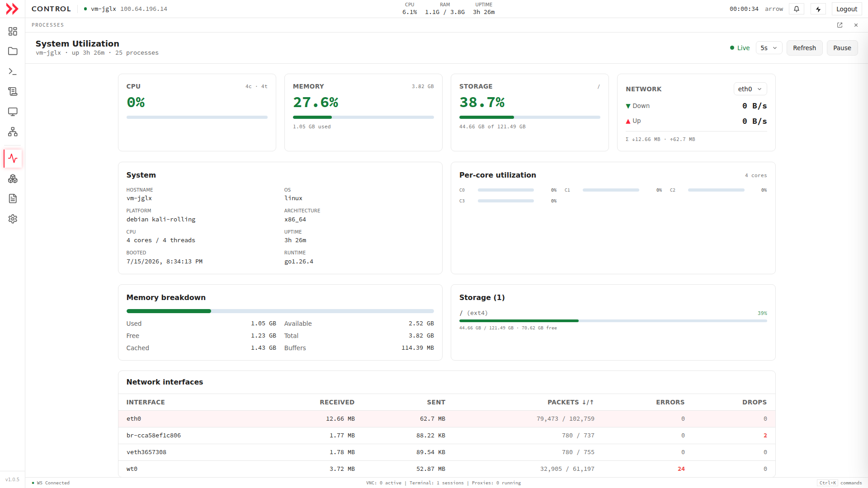The height and width of the screenshot is (488, 868).
Task: Open the notifications bell icon
Action: [797, 9]
